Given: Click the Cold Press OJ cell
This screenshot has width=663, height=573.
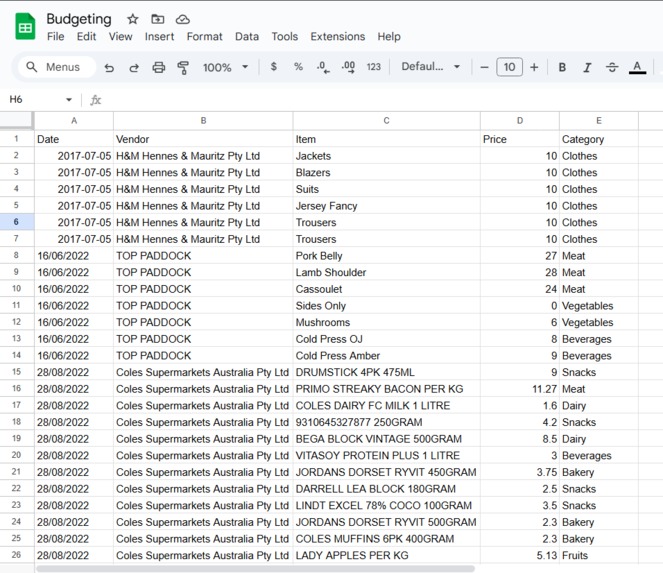Looking at the screenshot, I should click(386, 339).
